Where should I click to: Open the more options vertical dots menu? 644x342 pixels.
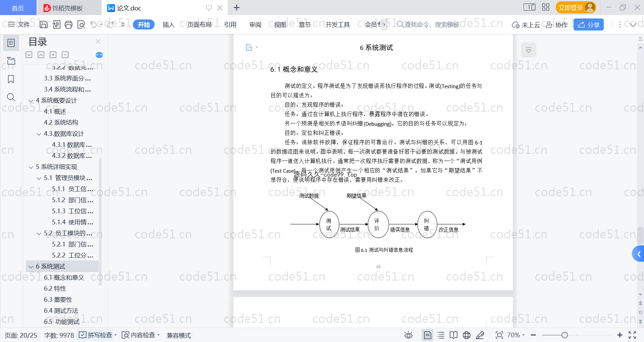point(620,24)
